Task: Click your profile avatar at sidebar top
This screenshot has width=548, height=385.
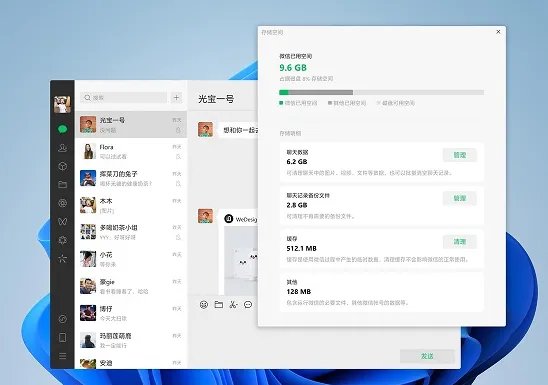Action: click(62, 104)
